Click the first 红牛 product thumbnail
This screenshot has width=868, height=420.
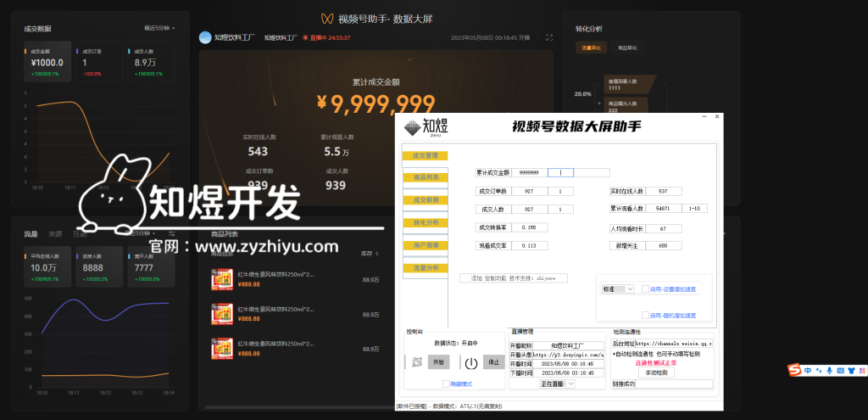click(x=222, y=278)
